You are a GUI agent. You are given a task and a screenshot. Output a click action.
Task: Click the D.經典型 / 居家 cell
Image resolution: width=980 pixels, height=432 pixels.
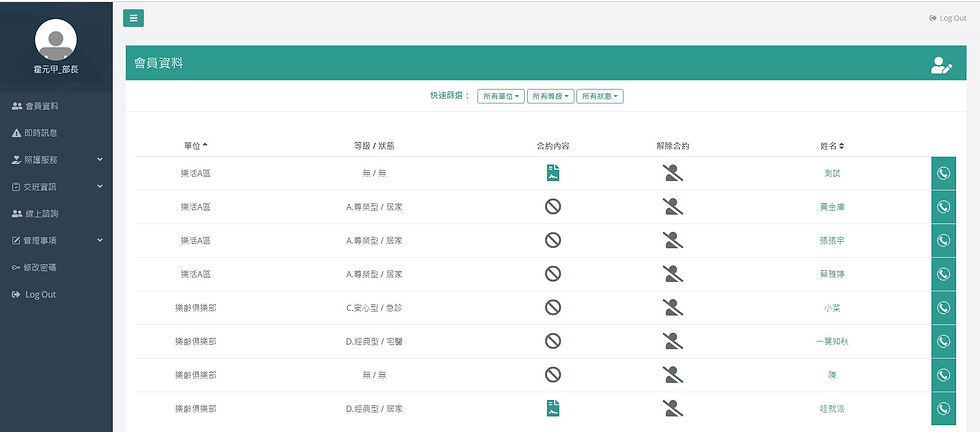(374, 408)
